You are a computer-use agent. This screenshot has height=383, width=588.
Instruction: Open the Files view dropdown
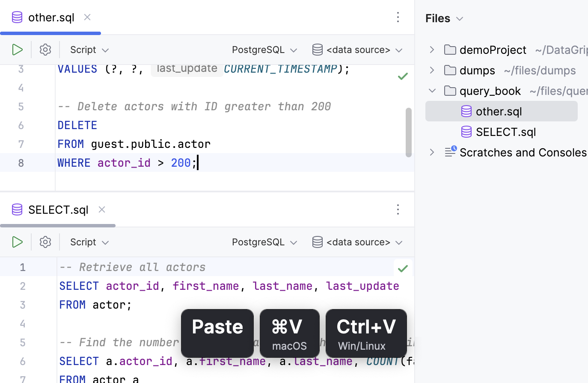[445, 18]
